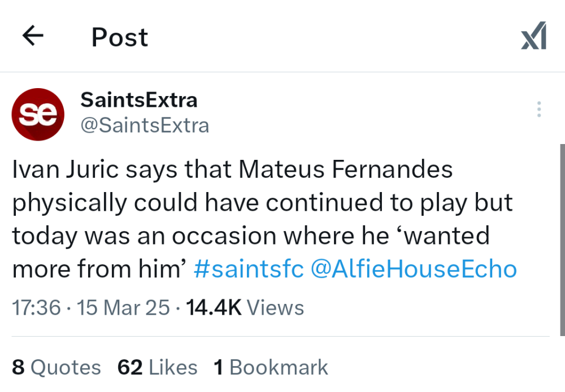
Task: Tap the back arrow
Action: pos(33,37)
